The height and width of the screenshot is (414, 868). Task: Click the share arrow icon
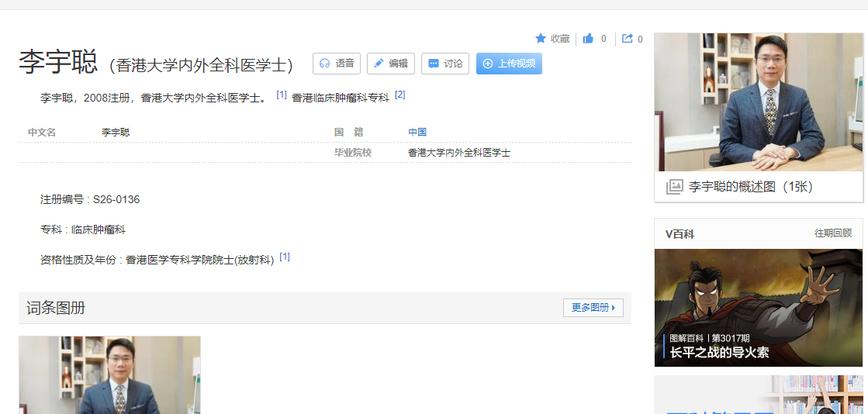(628, 39)
